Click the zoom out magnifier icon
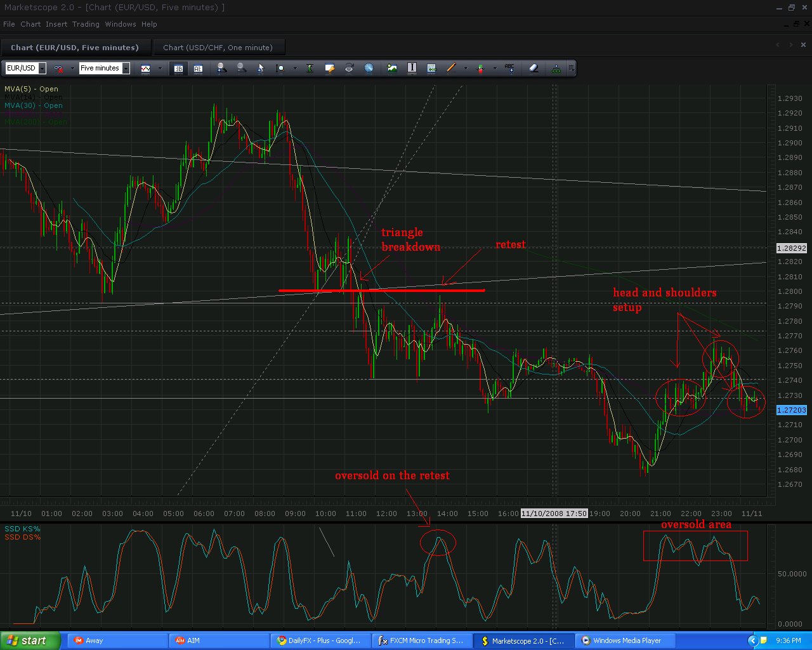Image resolution: width=812 pixels, height=650 pixels. 241,68
